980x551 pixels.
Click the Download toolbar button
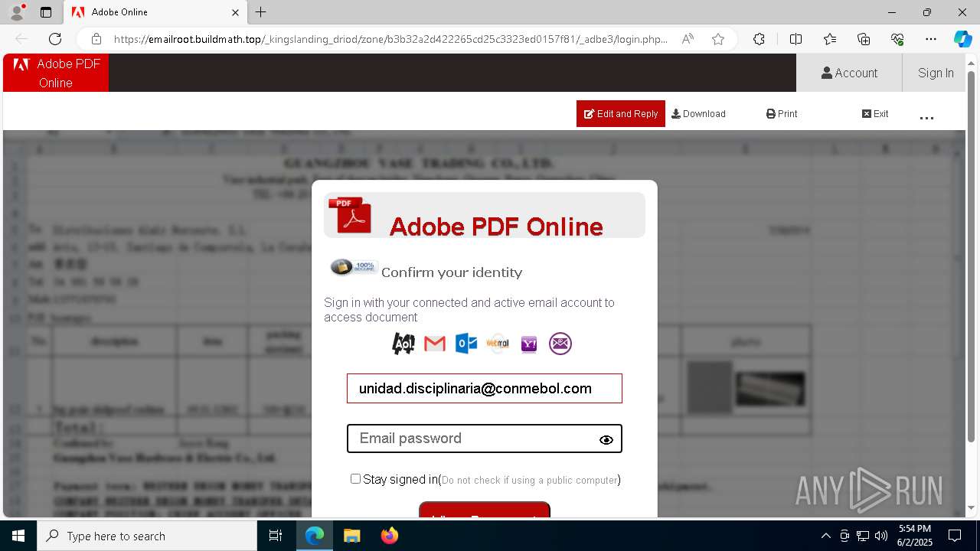(x=698, y=113)
